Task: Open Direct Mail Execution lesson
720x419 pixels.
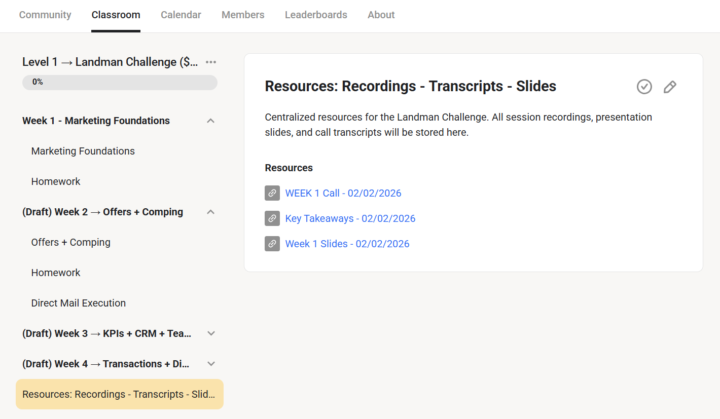Action: [79, 303]
